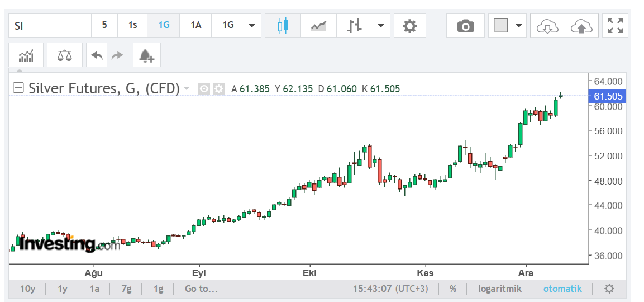Click the compare symbols scale icon
This screenshot has height=302, width=644.
click(x=65, y=55)
